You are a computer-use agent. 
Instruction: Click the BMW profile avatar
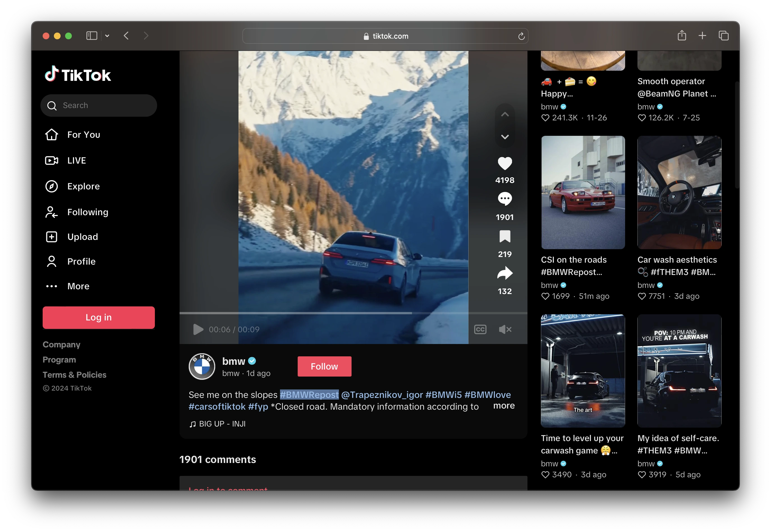coord(202,366)
